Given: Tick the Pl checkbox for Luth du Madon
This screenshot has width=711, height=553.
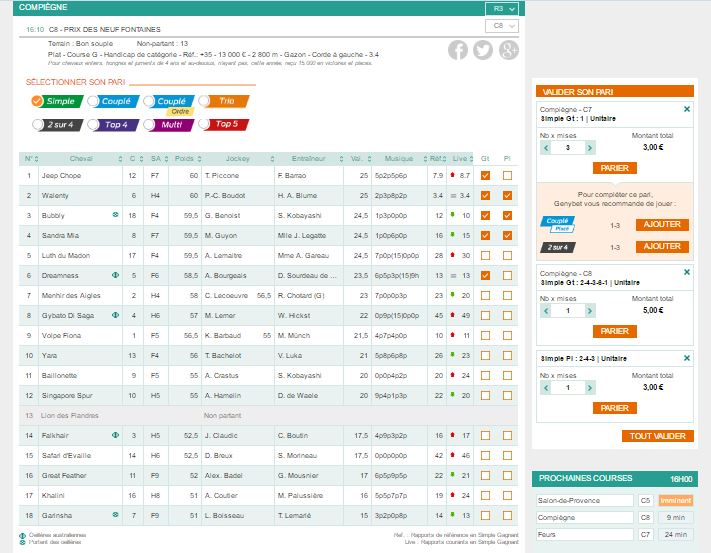Looking at the screenshot, I should tap(507, 254).
